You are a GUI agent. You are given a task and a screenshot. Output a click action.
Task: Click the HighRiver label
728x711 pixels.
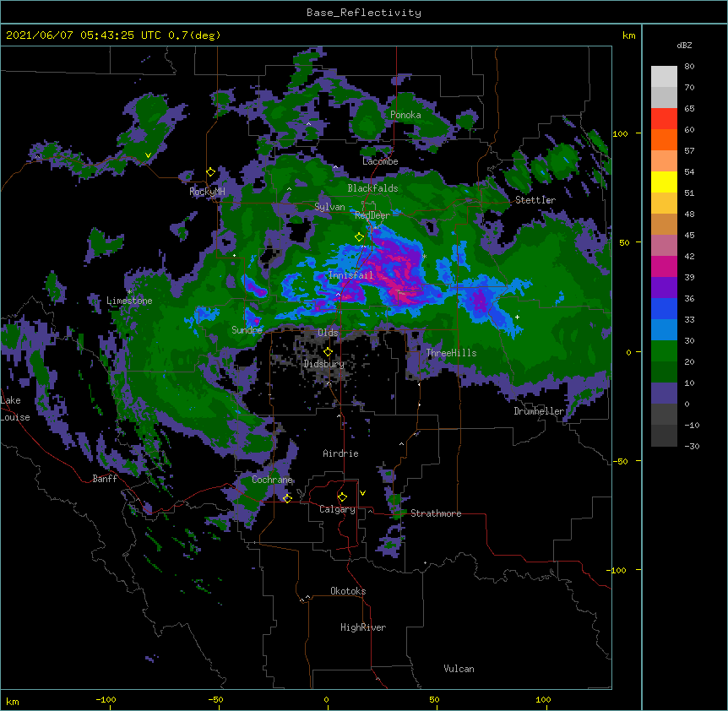pyautogui.click(x=363, y=627)
